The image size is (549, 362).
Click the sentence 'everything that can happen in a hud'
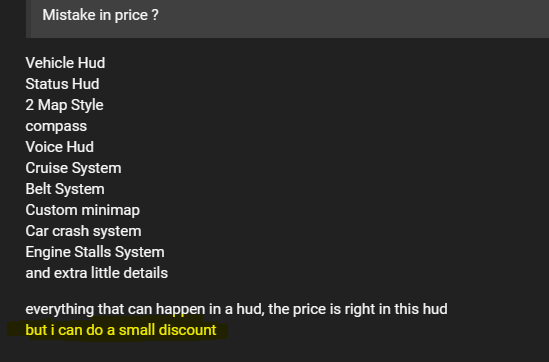145,309
